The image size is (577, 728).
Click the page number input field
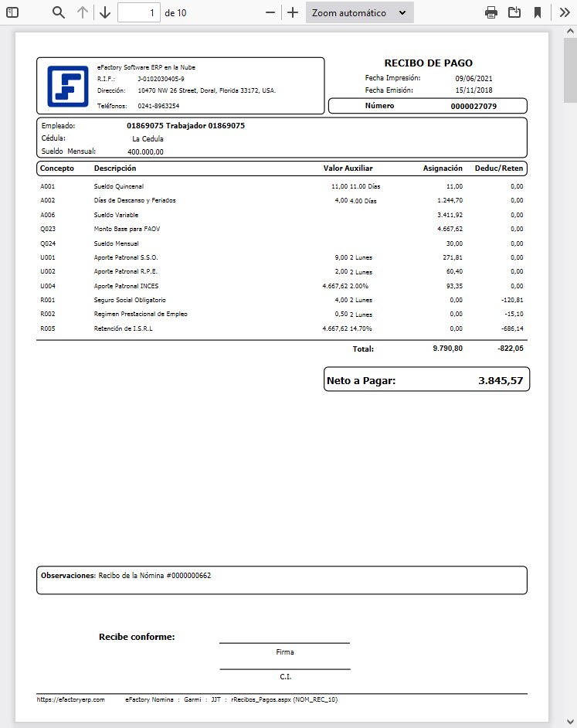pyautogui.click(x=139, y=12)
